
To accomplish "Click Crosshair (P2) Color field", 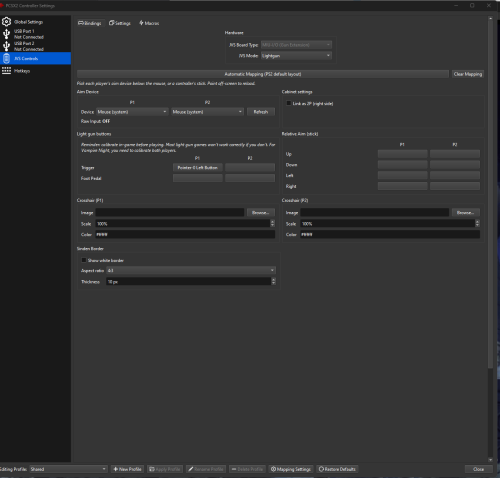I will (390, 234).
